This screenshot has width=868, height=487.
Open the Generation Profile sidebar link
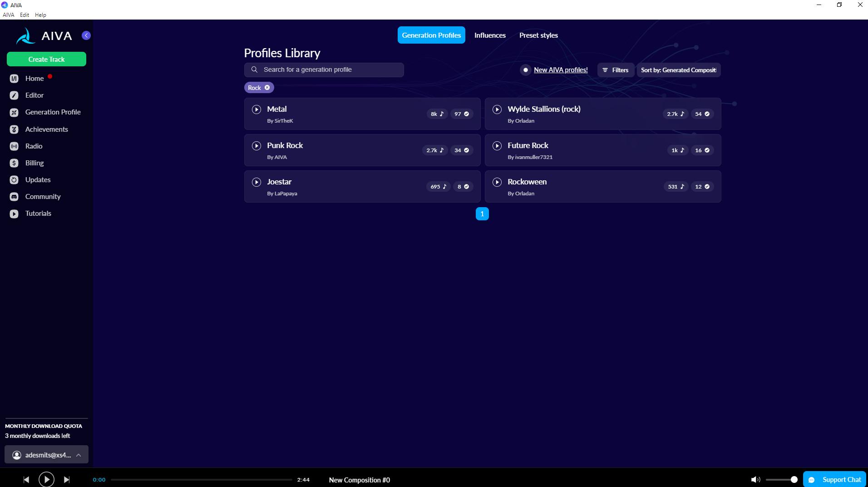53,112
